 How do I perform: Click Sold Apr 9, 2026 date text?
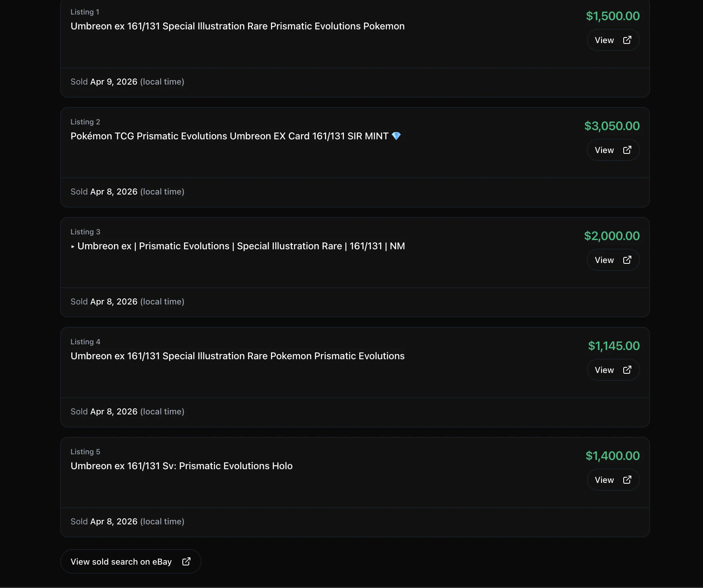point(114,82)
